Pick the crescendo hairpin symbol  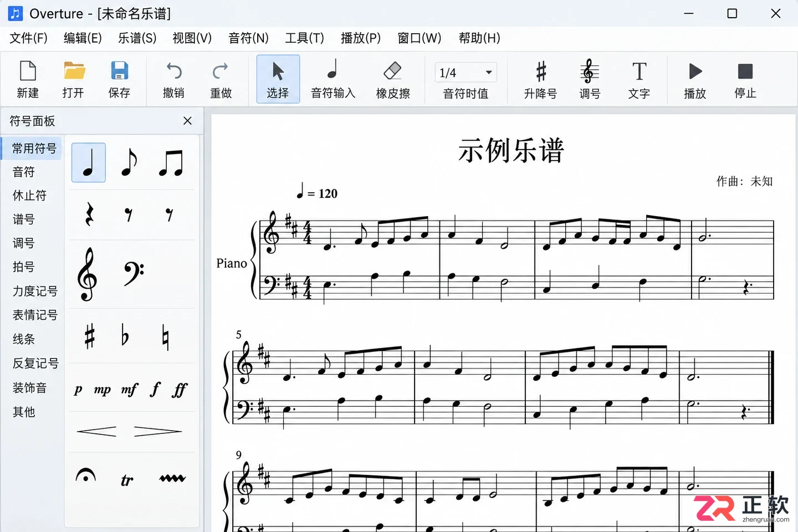[96, 432]
